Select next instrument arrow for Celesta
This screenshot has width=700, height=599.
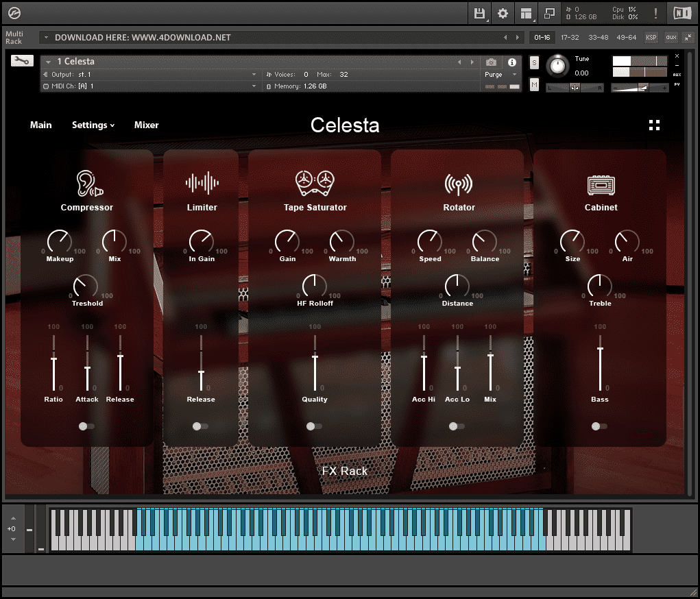(472, 62)
